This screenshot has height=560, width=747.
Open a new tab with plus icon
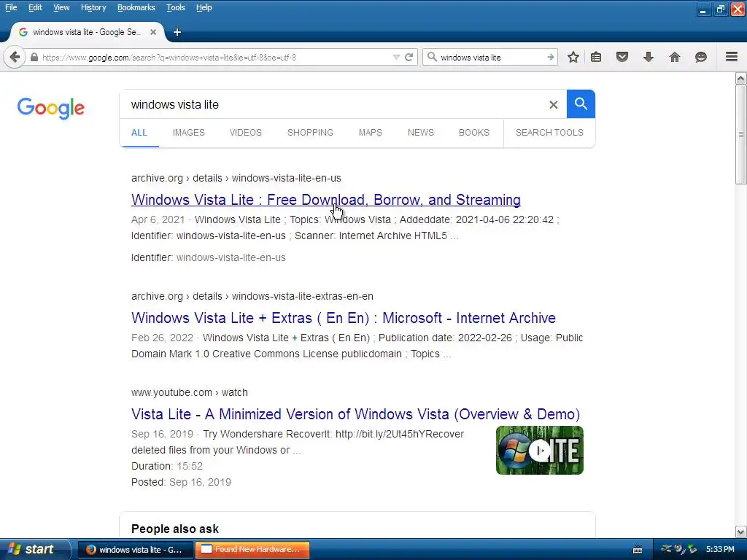coord(177,32)
